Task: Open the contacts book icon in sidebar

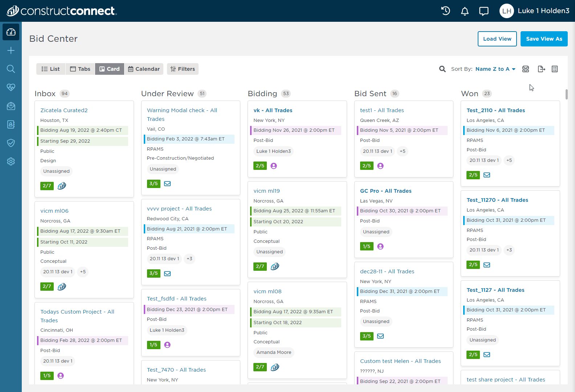Action: (x=11, y=124)
